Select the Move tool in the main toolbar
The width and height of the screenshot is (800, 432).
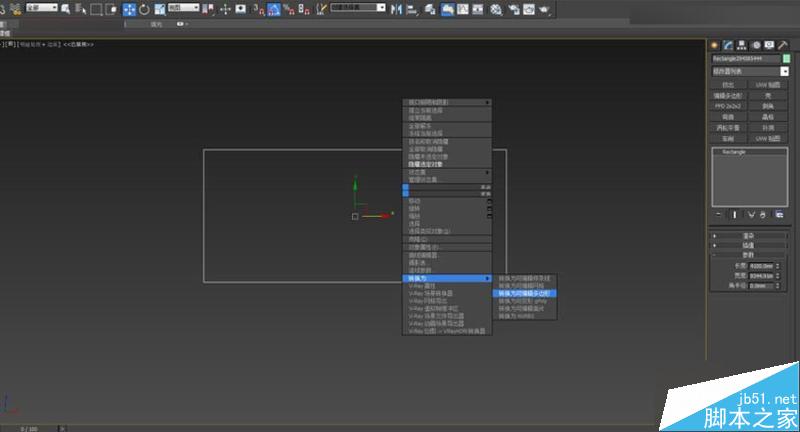click(129, 9)
